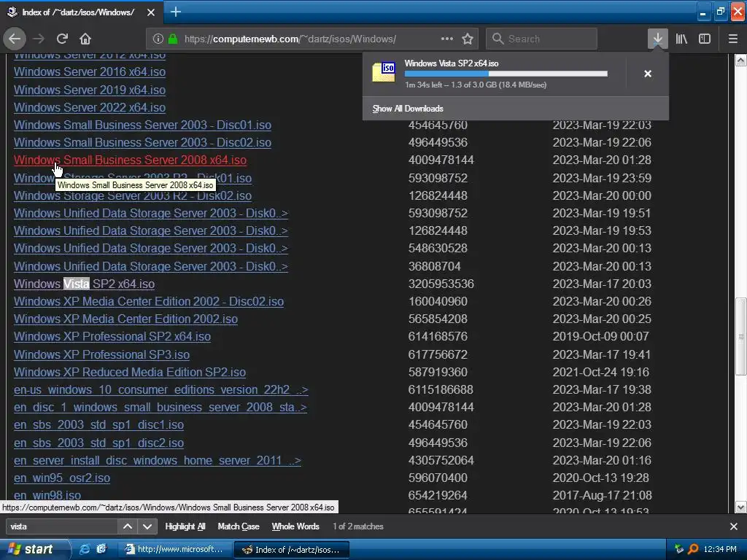Click the second quick launch browser icon

pyautogui.click(x=101, y=549)
